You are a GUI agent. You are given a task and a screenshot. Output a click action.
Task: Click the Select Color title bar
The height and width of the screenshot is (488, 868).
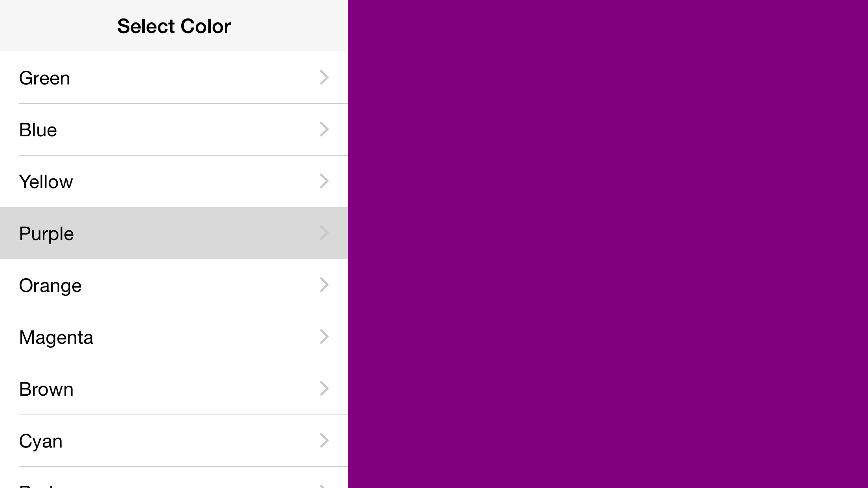[x=174, y=26]
